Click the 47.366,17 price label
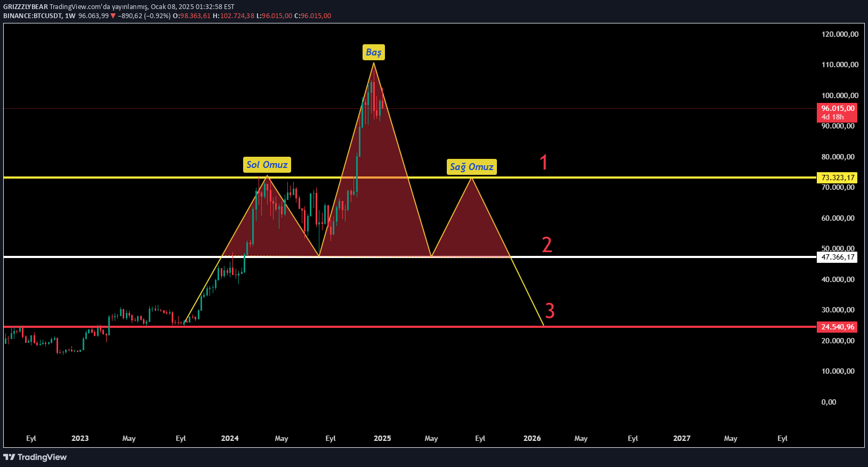Image resolution: width=868 pixels, height=467 pixels. [x=838, y=257]
